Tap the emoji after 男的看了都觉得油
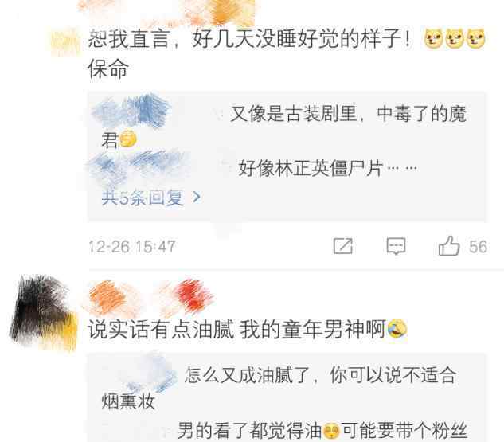Image resolution: width=504 pixels, height=442 pixels. pyautogui.click(x=330, y=431)
